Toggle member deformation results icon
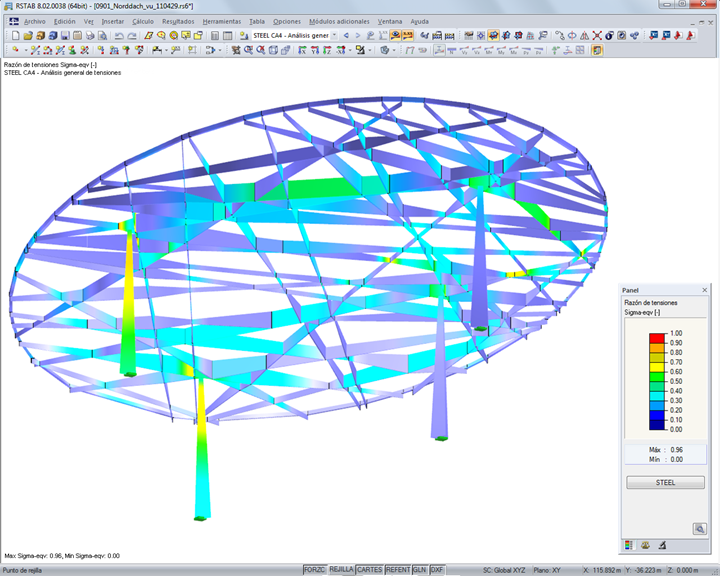Screen dimensions: 720x576 (439, 50)
